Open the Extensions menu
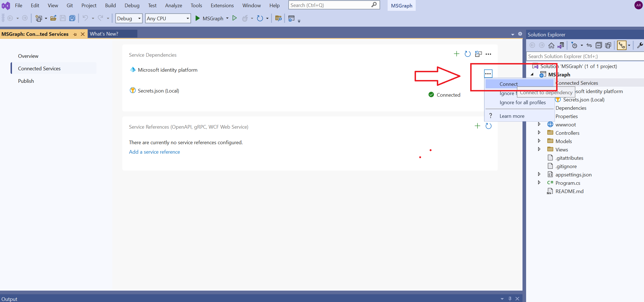This screenshot has width=644, height=302. [222, 5]
